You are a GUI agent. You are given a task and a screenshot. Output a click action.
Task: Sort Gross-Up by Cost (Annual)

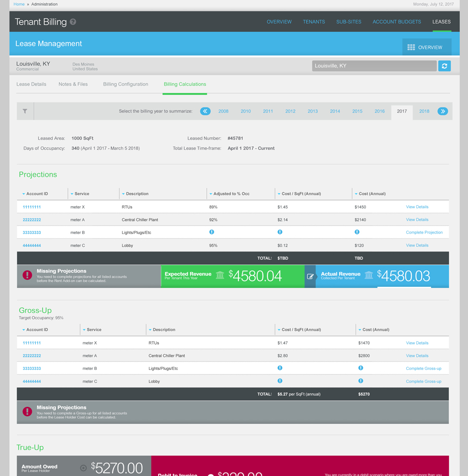[373, 330]
